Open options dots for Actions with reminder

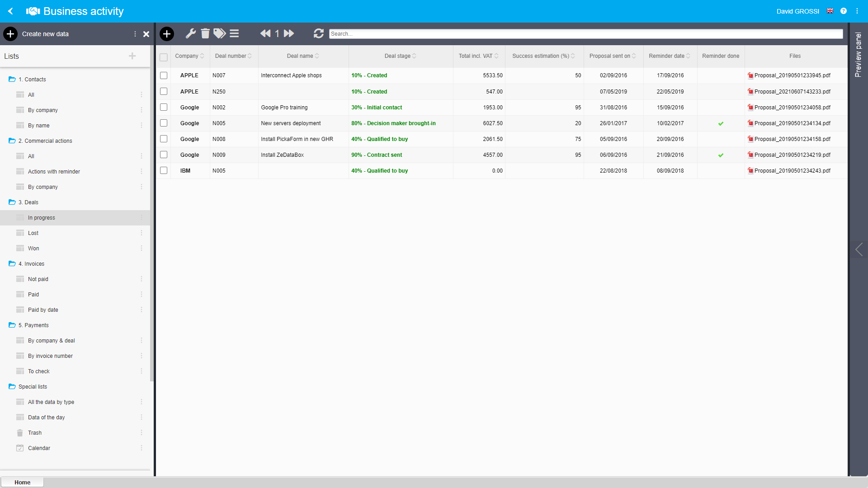click(x=142, y=172)
